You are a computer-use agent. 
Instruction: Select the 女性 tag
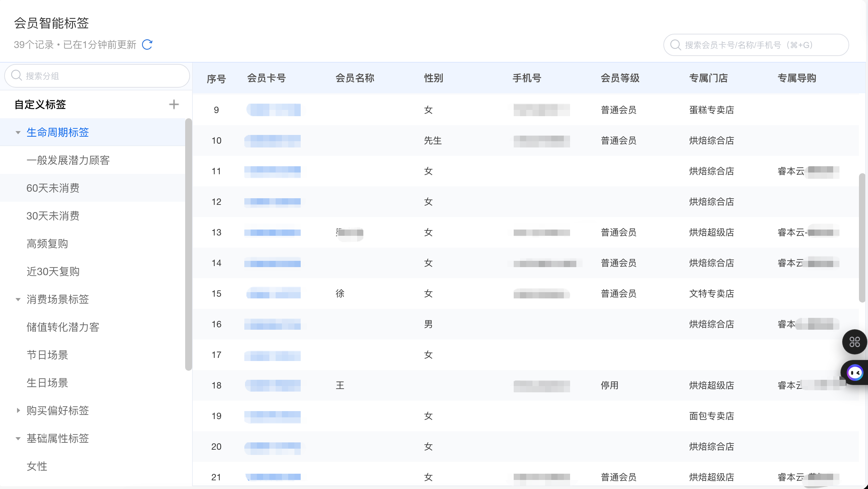[37, 466]
